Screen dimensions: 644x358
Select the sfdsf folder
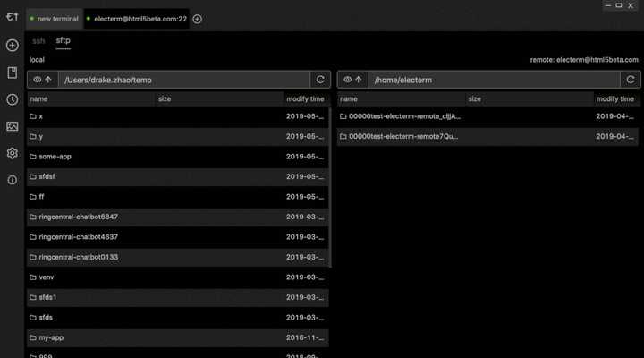pos(178,176)
